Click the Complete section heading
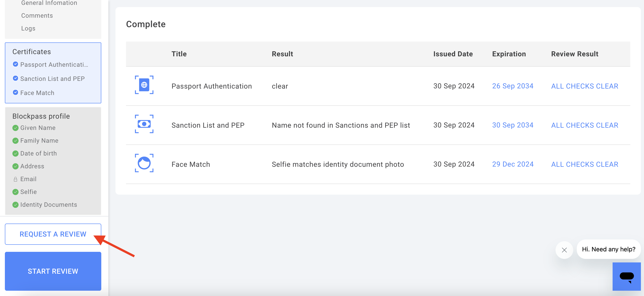 click(146, 24)
